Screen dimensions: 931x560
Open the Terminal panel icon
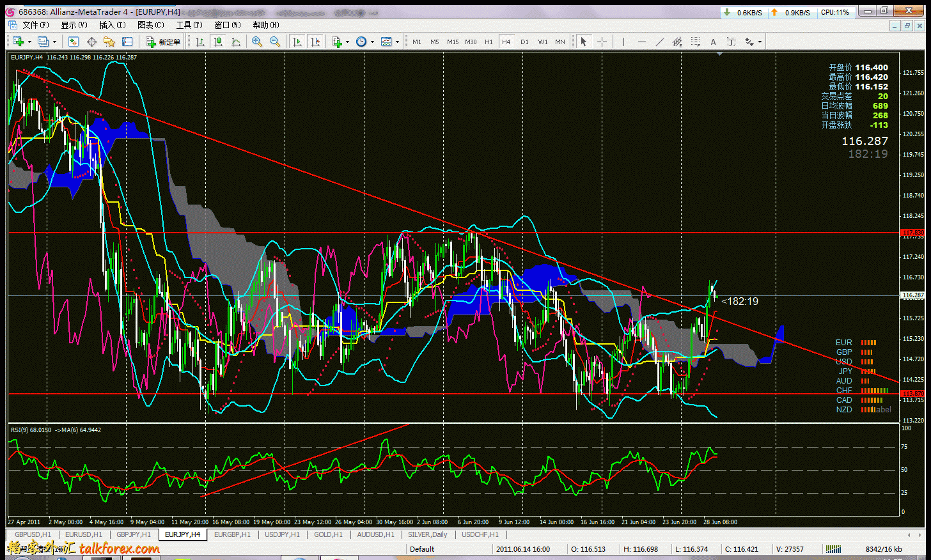127,42
